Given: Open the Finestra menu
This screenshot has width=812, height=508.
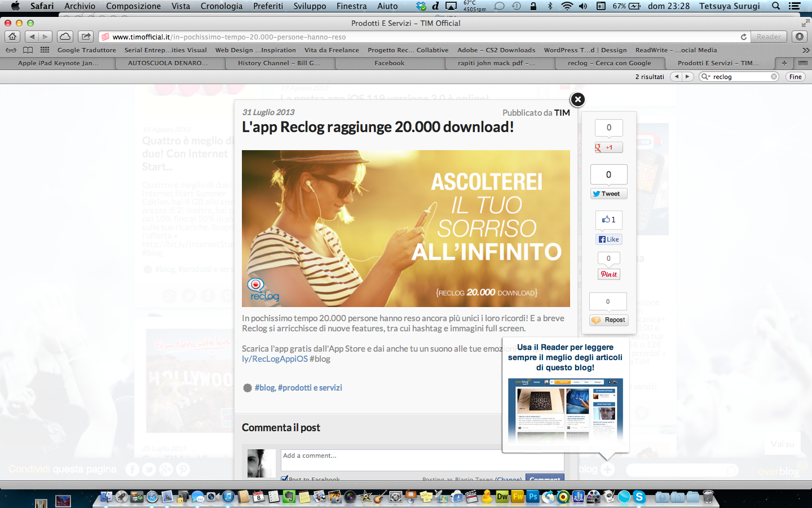Looking at the screenshot, I should pos(351,6).
